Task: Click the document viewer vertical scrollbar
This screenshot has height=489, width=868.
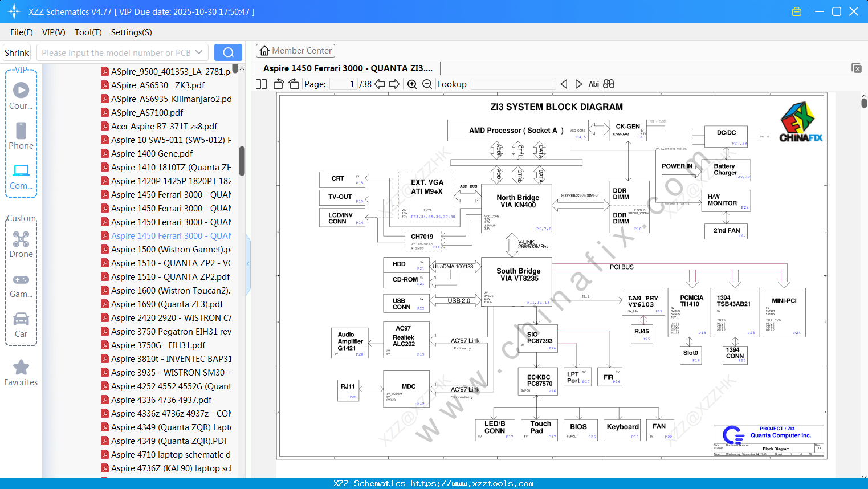Action: click(864, 103)
